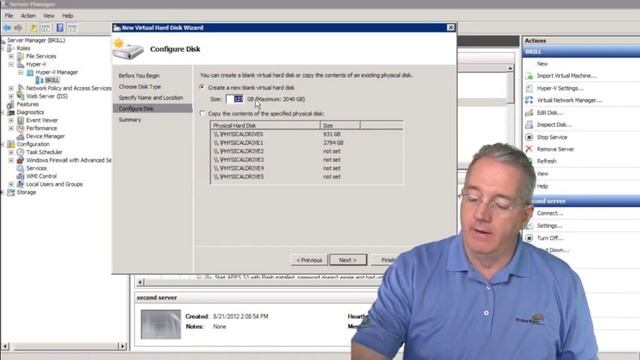Select the Task Scheduler clock icon
Viewport: 640px width, 360px height.
[x=20, y=152]
